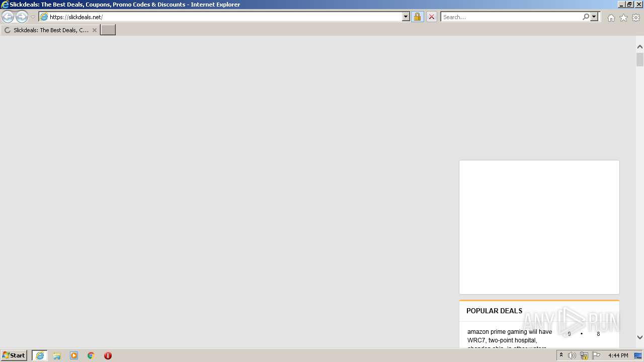This screenshot has width=644, height=362.
Task: Go back with the Back arrow button
Action: point(8,17)
